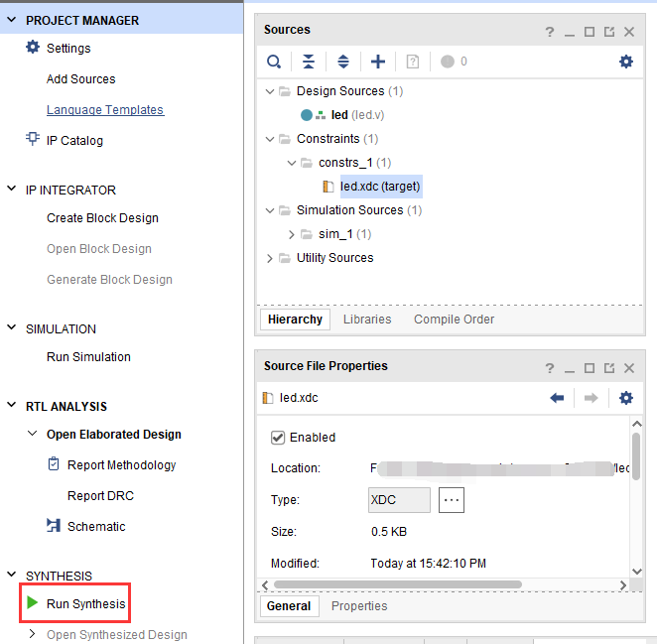Click Run Simulation in the flow navigator

pos(88,357)
